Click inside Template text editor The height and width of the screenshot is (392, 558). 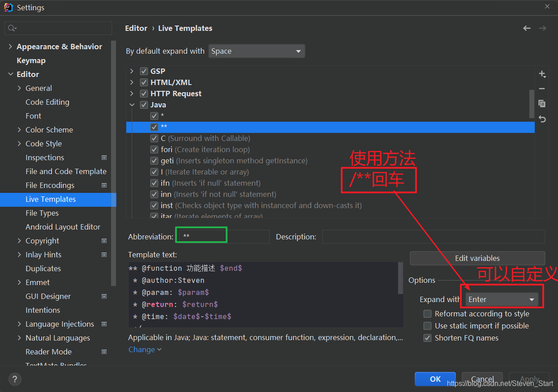pyautogui.click(x=263, y=295)
